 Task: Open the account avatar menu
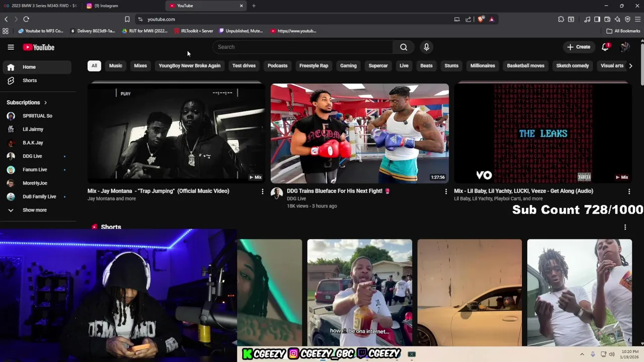click(x=625, y=47)
